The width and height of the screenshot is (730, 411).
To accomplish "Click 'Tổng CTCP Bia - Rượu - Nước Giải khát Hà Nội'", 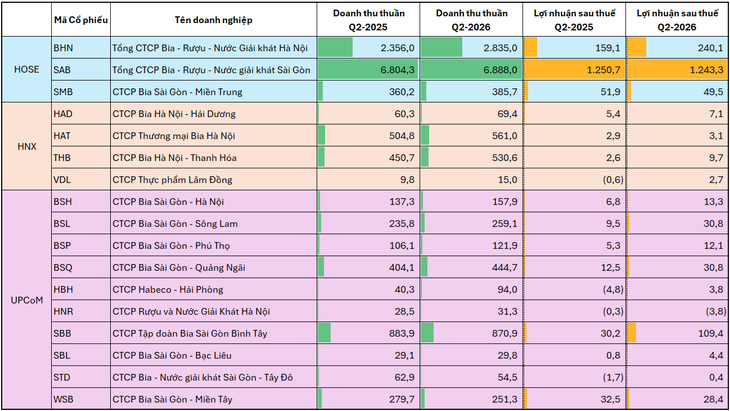I will (x=210, y=48).
